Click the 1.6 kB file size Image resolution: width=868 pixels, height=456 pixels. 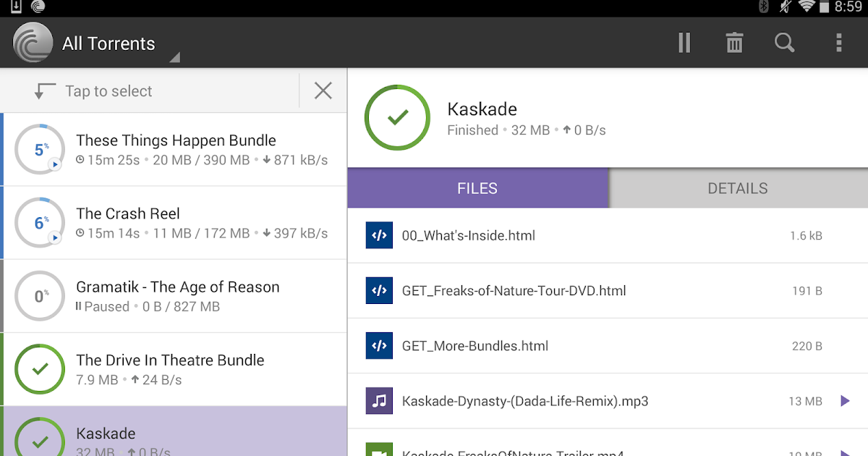(x=806, y=236)
